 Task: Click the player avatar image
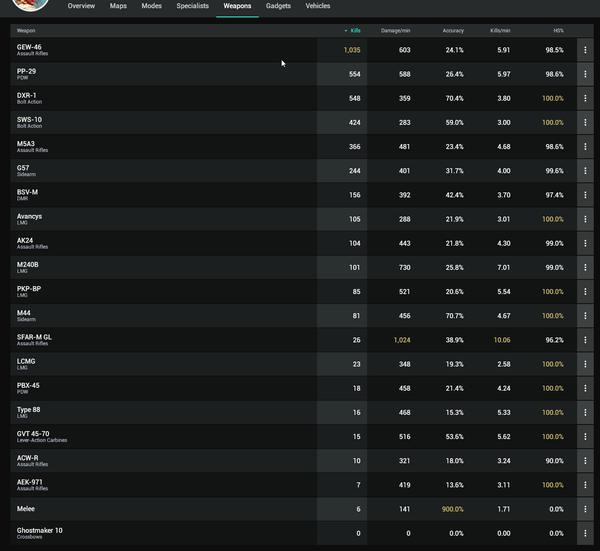pyautogui.click(x=35, y=4)
